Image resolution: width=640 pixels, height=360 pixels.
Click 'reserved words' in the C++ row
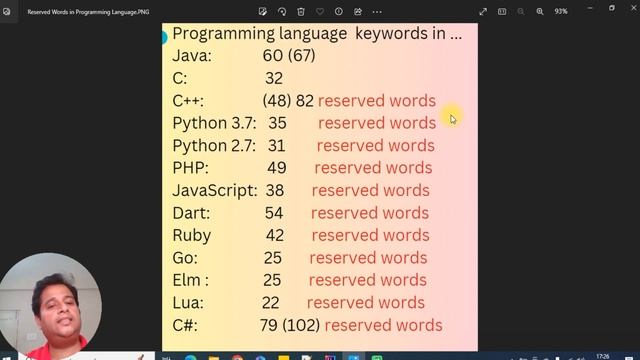(x=377, y=101)
